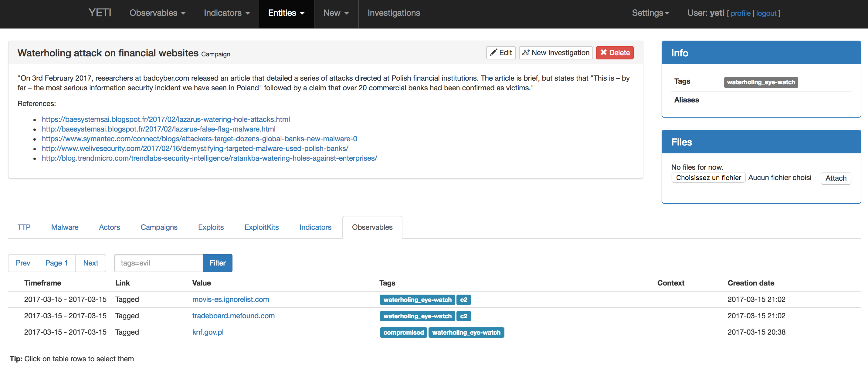Click Choisissez un fichier file chooser
Screen dimensions: 868x371
pos(708,178)
